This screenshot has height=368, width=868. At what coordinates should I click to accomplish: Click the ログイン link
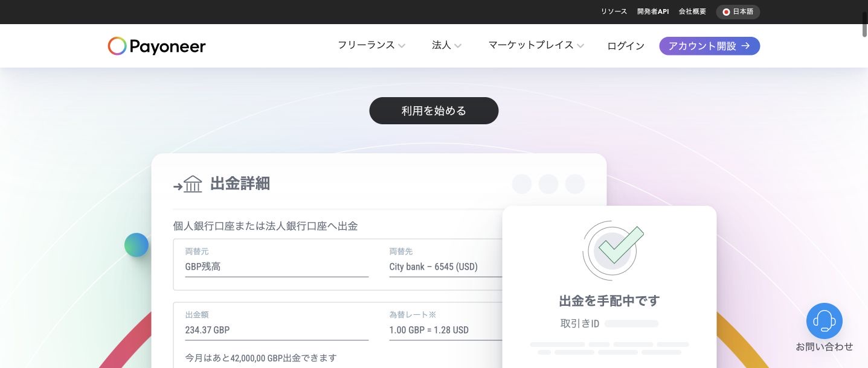tap(626, 46)
